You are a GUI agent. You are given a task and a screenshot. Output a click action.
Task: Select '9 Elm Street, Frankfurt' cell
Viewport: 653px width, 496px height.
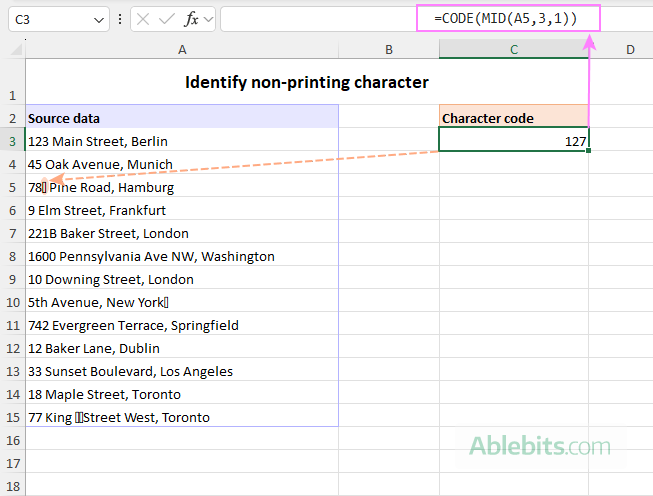click(182, 210)
